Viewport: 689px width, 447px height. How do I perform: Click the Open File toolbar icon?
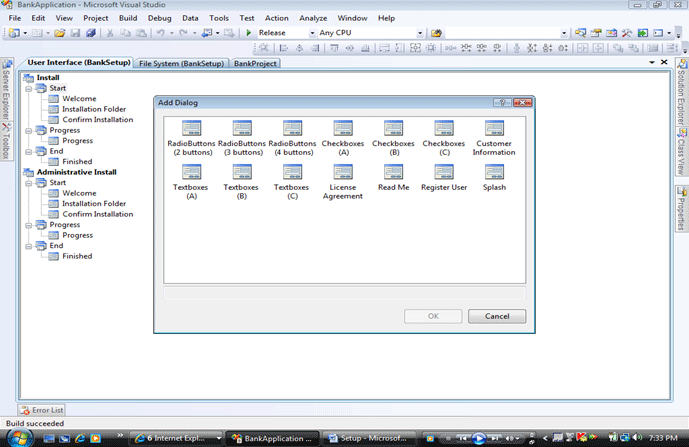[x=60, y=33]
